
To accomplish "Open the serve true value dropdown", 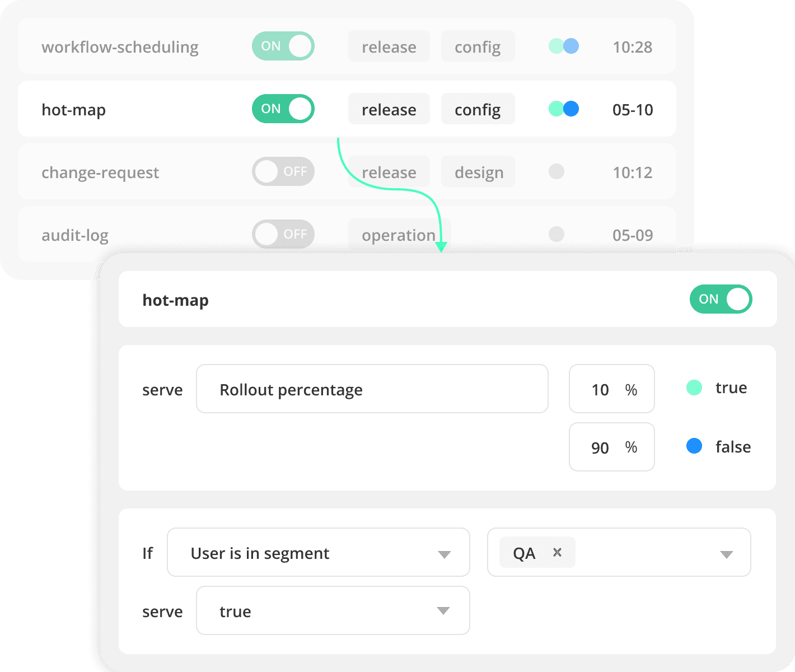I will coord(333,610).
